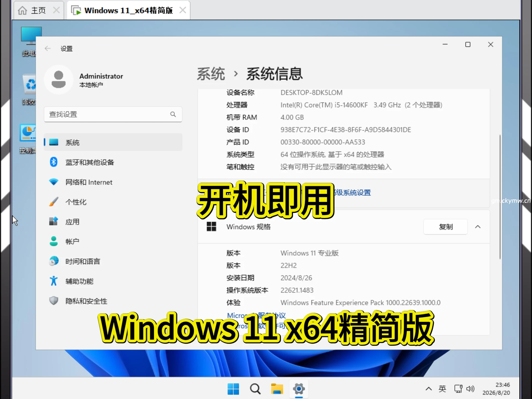The image size is (532, 399).
Task: Click the 22H2 version value
Action: [x=288, y=265]
